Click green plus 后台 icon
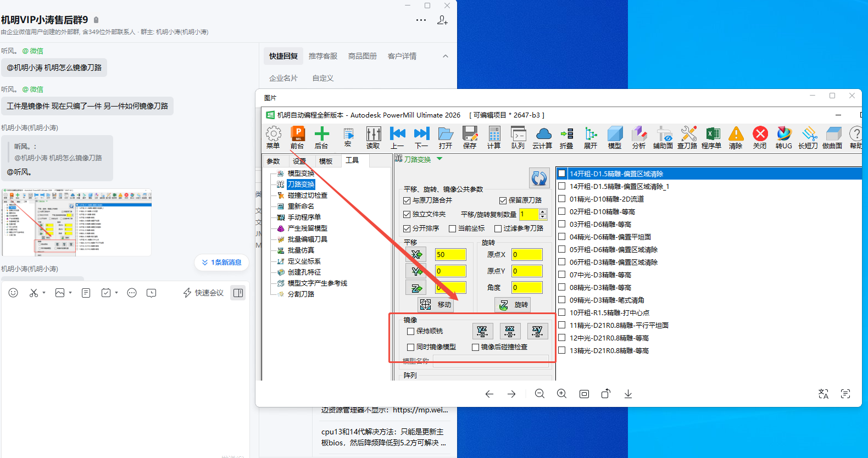The image size is (868, 458). (x=321, y=137)
